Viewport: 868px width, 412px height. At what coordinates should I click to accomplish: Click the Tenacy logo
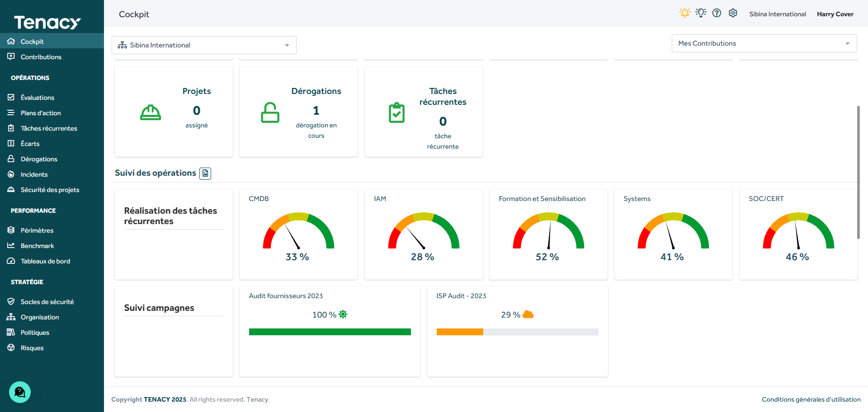pyautogui.click(x=47, y=22)
